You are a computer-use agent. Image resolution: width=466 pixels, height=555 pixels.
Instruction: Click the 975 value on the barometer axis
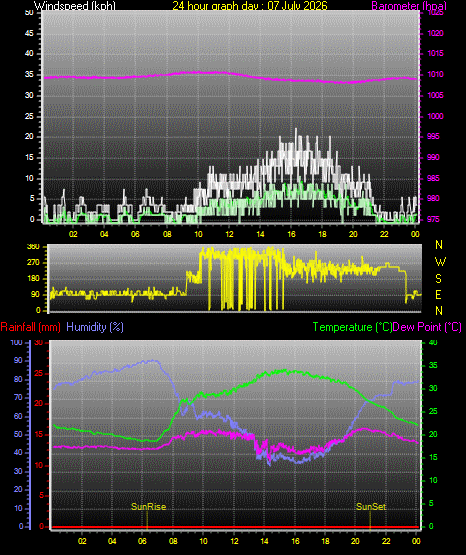(433, 219)
